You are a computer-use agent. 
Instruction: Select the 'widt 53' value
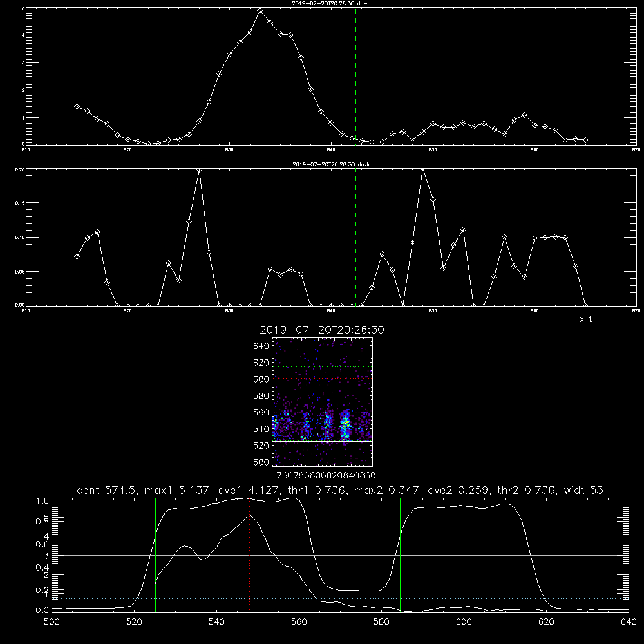(583, 490)
